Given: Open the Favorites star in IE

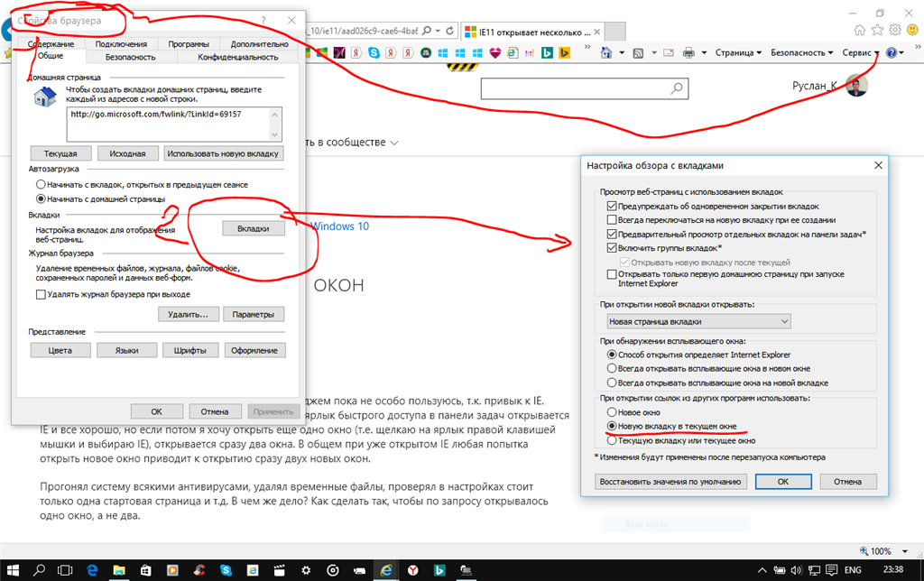Looking at the screenshot, I should coord(877,30).
